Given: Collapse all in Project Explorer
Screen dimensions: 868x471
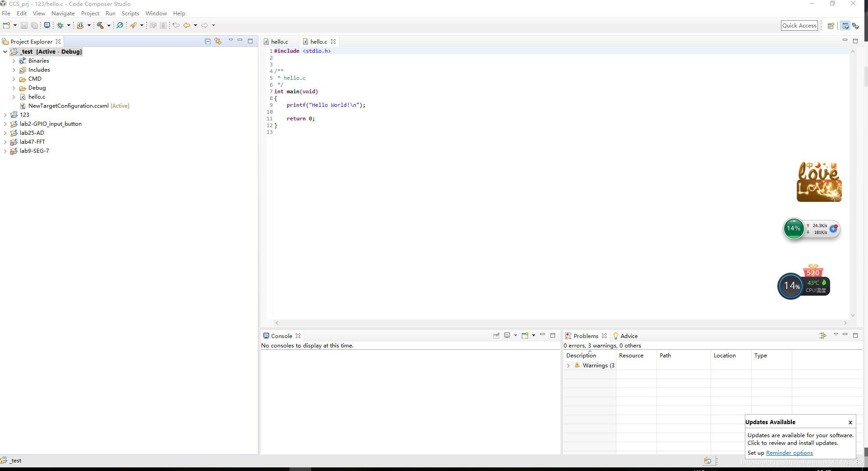Looking at the screenshot, I should [207, 41].
